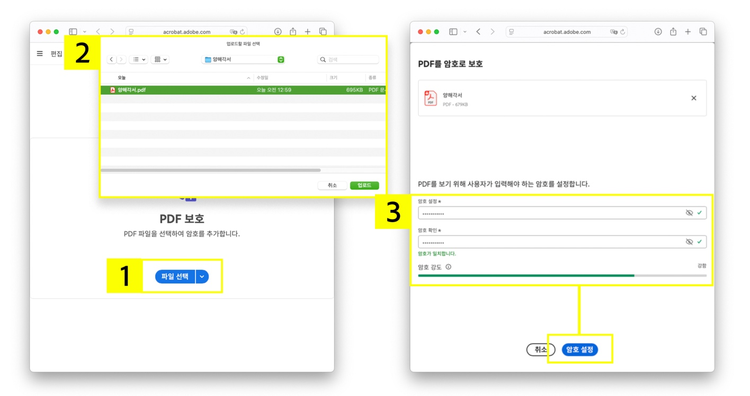Toggle the left Safari window's sidebar icon

pyautogui.click(x=73, y=32)
